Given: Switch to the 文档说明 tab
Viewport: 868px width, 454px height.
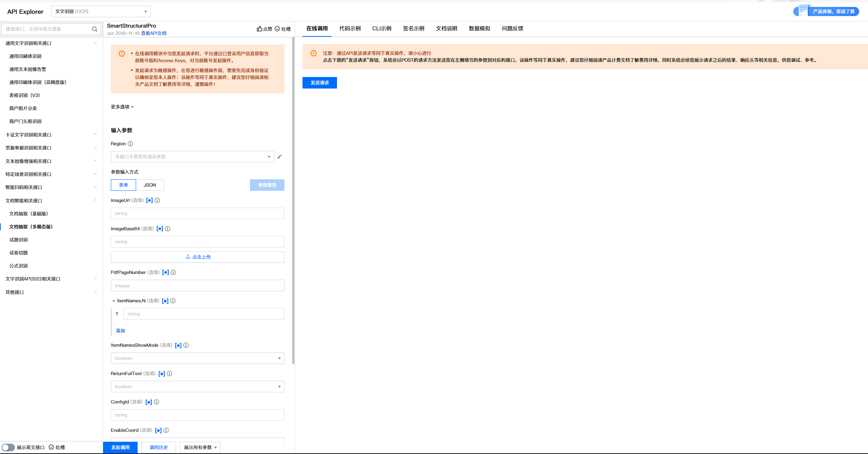Looking at the screenshot, I should [x=446, y=28].
